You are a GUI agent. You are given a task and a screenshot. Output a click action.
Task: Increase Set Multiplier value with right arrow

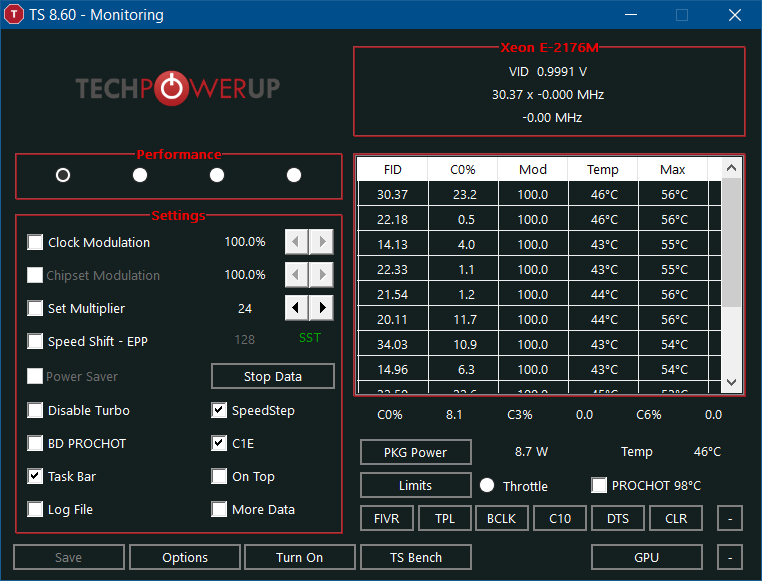coord(321,308)
